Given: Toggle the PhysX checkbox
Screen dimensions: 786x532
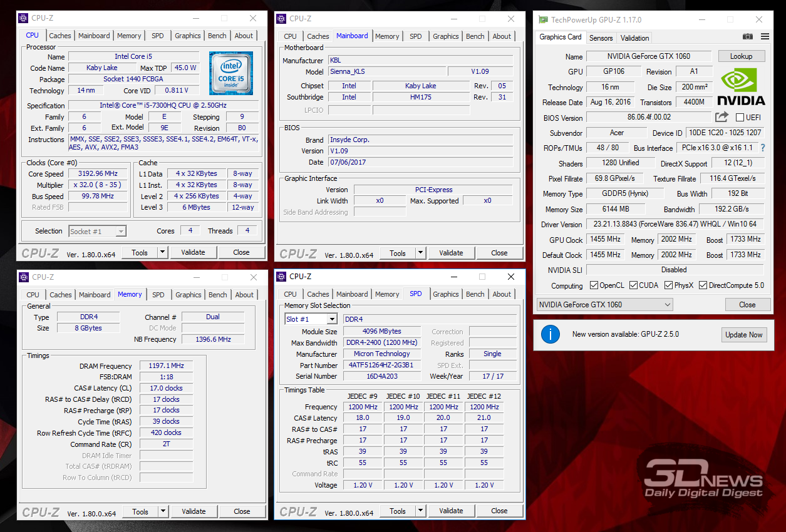Looking at the screenshot, I should click(x=668, y=285).
